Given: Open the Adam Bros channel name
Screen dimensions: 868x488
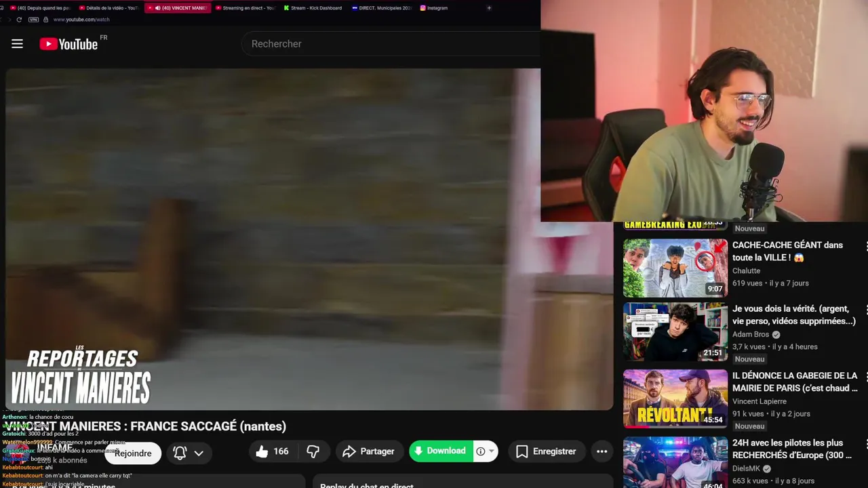Looking at the screenshot, I should click(x=751, y=335).
